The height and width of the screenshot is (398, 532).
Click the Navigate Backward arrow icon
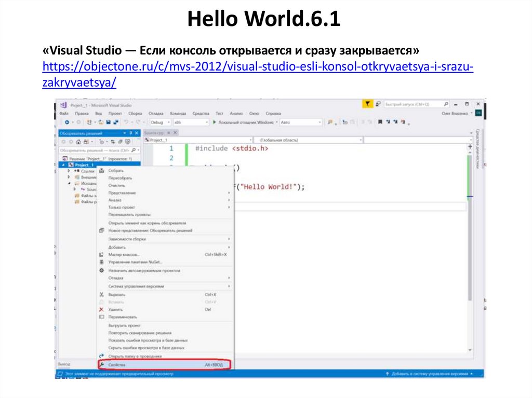click(x=67, y=122)
